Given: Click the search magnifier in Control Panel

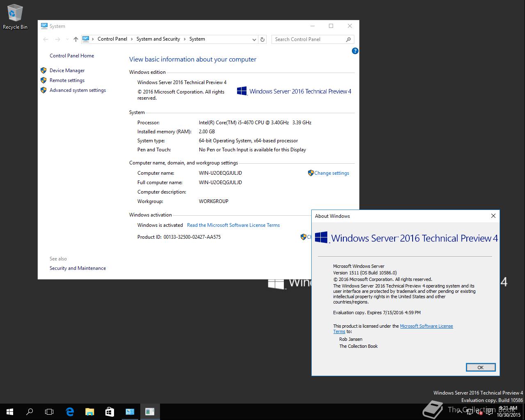Looking at the screenshot, I should tap(349, 39).
